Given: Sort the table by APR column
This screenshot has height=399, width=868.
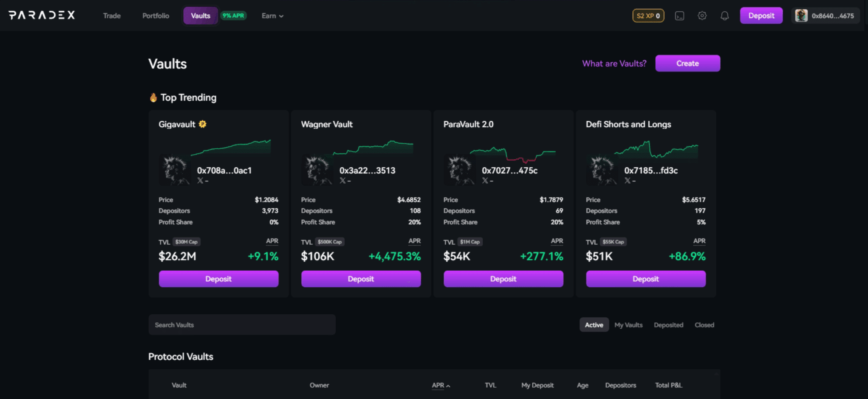Looking at the screenshot, I should click(x=440, y=385).
